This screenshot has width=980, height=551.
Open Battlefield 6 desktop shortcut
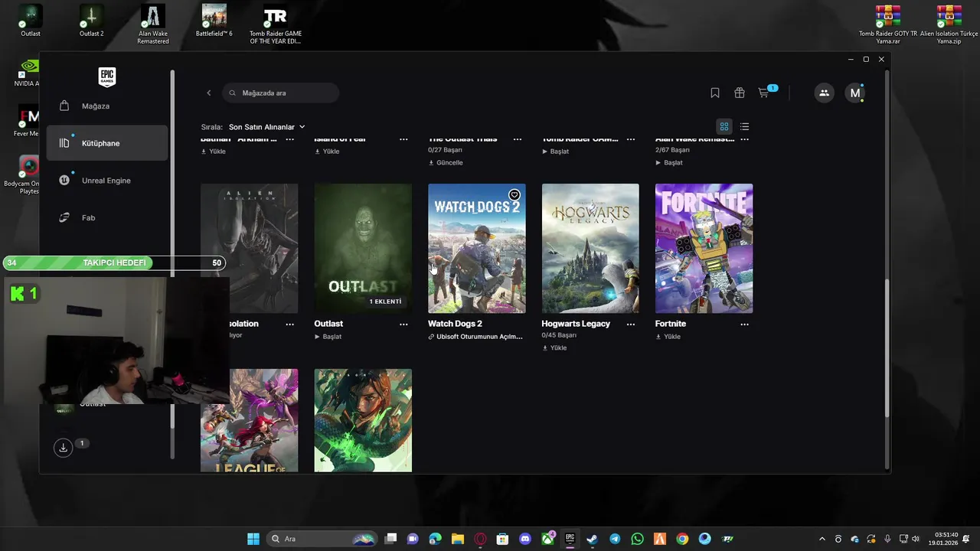(x=214, y=21)
